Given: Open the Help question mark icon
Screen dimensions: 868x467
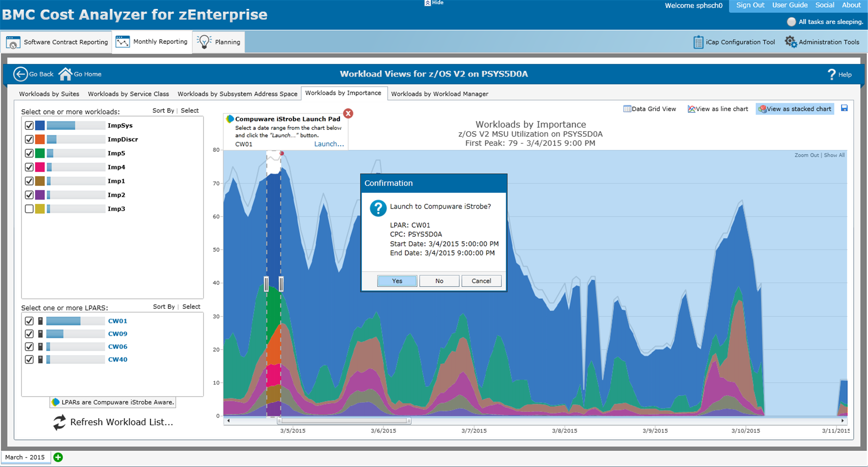Looking at the screenshot, I should 831,75.
